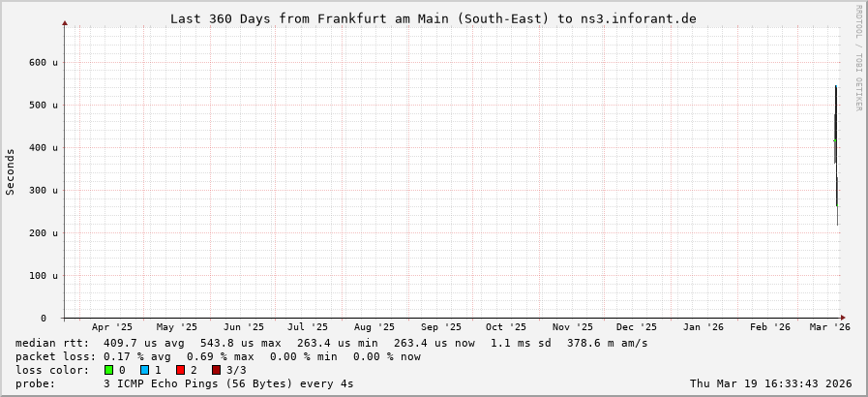Click the packet loss statistics line

[x=218, y=356]
